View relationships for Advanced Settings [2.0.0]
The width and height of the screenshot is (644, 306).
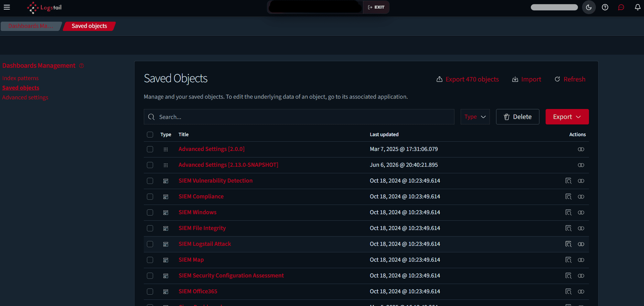[x=581, y=149]
